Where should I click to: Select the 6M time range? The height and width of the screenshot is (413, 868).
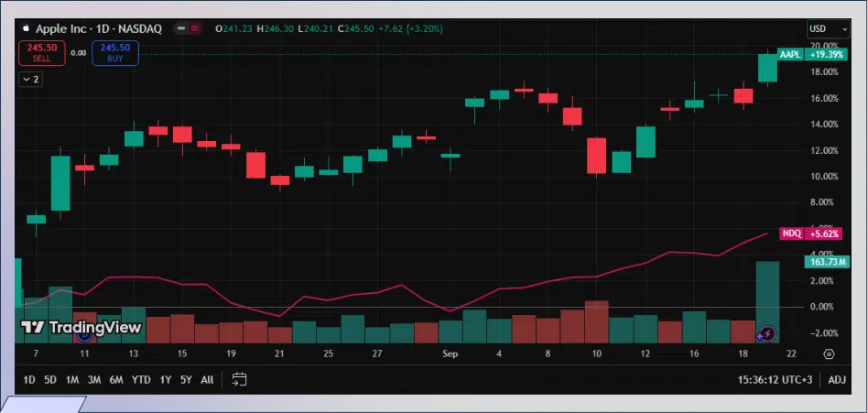tap(116, 380)
